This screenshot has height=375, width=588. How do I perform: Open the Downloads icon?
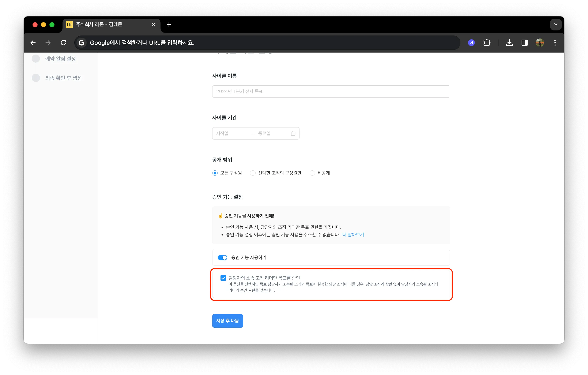point(509,43)
